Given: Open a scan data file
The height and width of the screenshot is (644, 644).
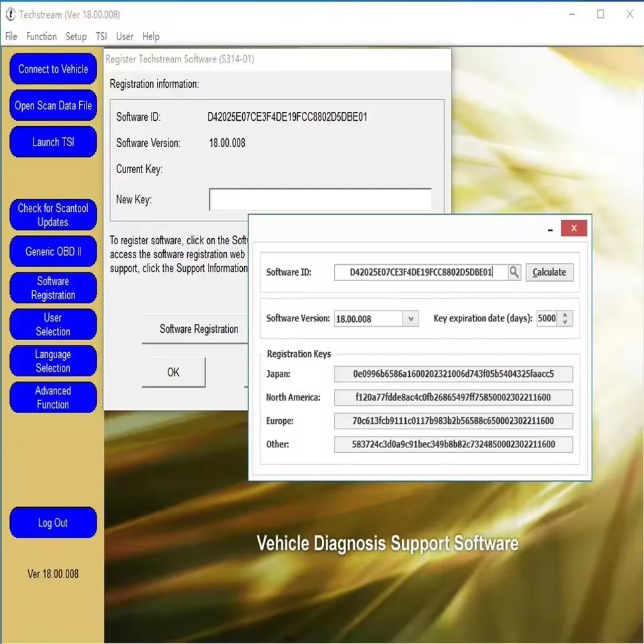Looking at the screenshot, I should 53,105.
